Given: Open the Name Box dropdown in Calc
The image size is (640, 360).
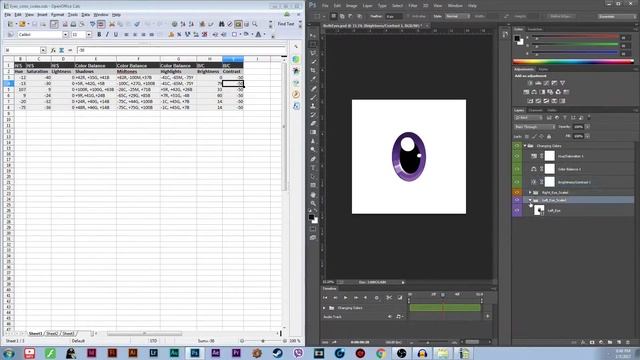Looking at the screenshot, I should point(43,50).
